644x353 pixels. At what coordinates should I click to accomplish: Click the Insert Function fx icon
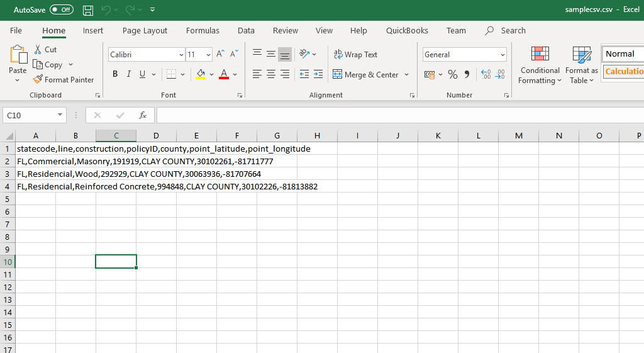click(x=143, y=115)
